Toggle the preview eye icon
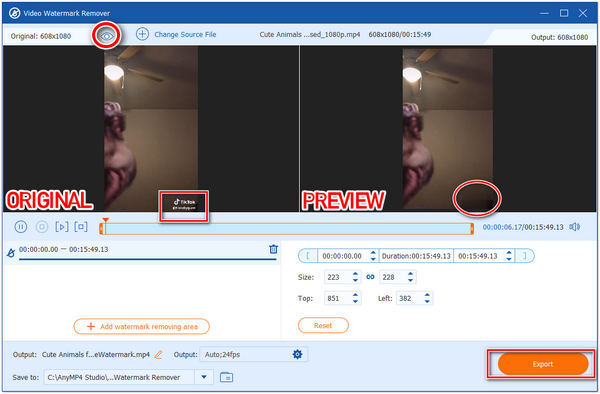This screenshot has width=600, height=394. (x=107, y=36)
